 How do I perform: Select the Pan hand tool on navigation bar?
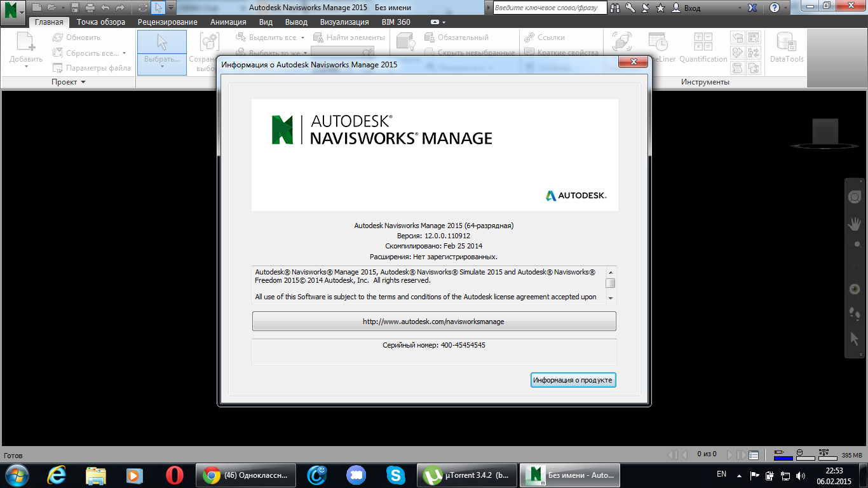855,224
